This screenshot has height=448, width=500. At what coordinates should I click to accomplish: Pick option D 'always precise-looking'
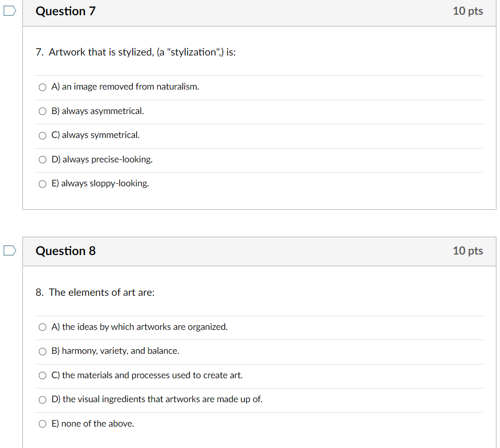coord(42,159)
